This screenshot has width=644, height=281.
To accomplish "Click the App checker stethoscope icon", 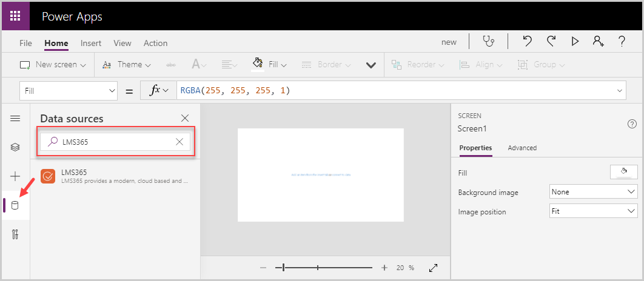I will click(488, 41).
